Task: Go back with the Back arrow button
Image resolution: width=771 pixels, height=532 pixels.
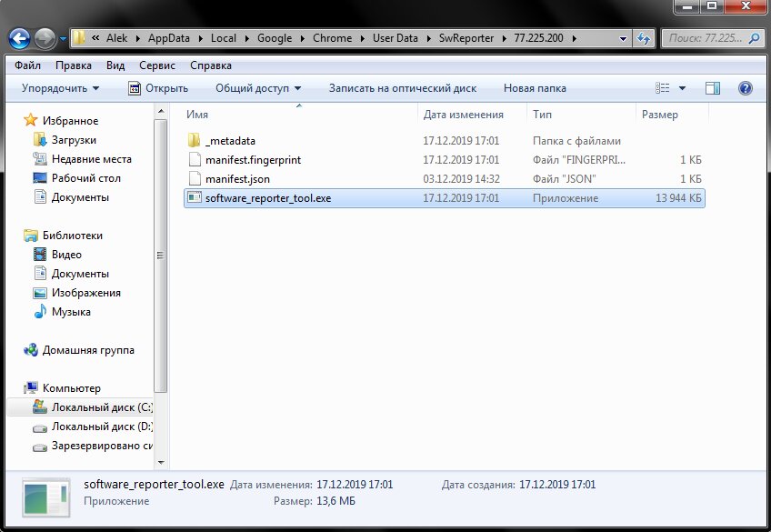Action: [x=19, y=38]
